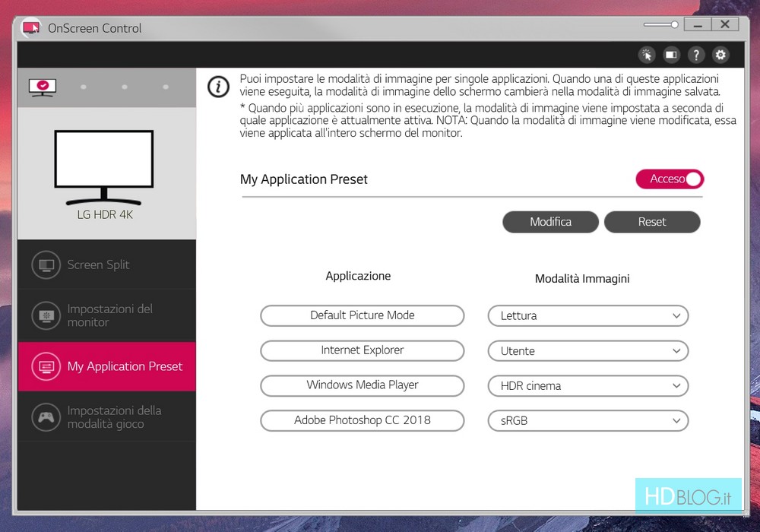Click the My Application Preset sidebar icon
This screenshot has width=760, height=532.
[46, 366]
